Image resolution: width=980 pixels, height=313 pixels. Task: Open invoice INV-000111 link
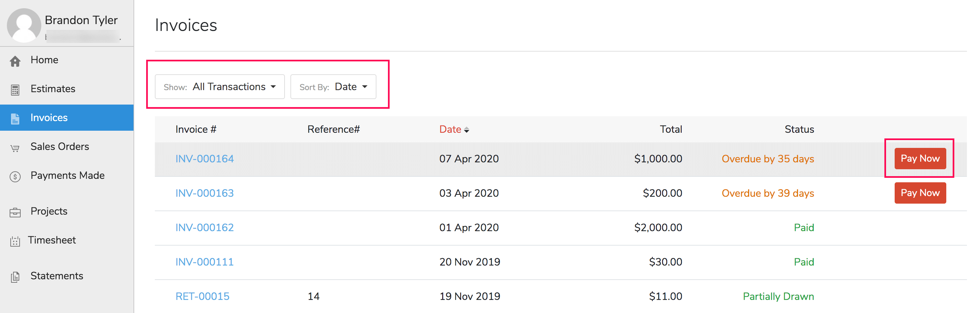coord(204,262)
